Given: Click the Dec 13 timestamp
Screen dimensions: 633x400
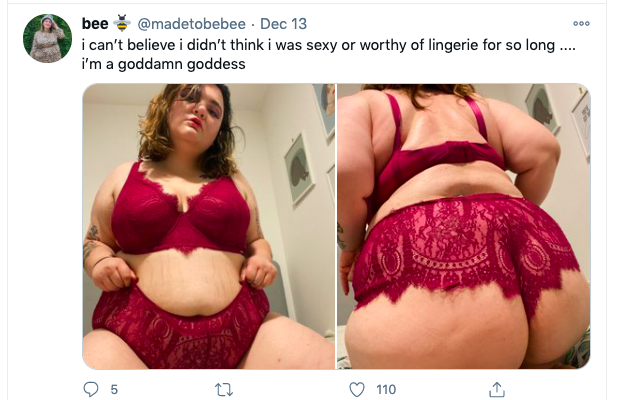Looking at the screenshot, I should tap(283, 24).
